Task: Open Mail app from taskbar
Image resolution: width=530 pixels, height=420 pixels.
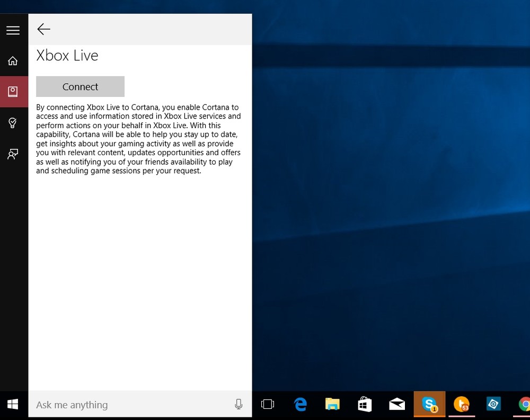Action: [x=397, y=404]
